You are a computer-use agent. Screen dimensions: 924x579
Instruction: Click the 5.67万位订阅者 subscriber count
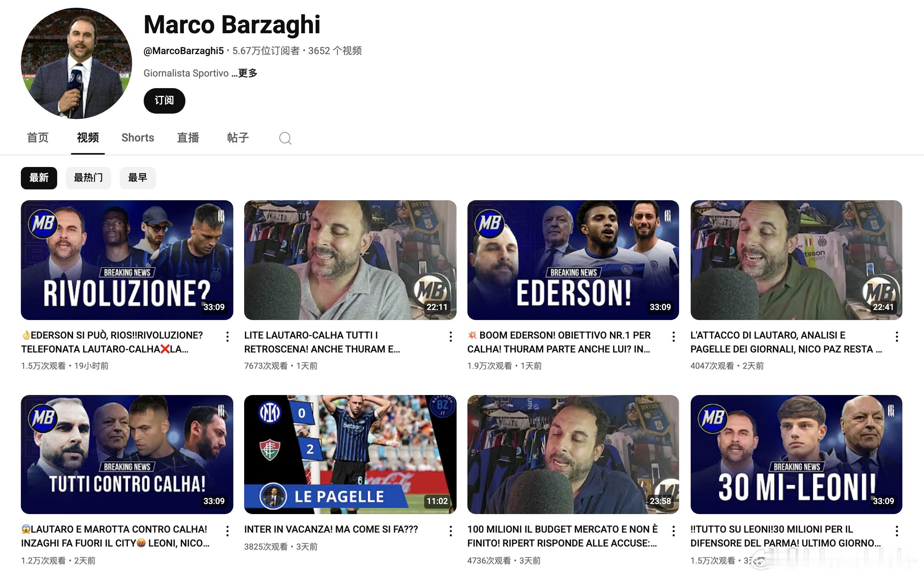click(266, 51)
